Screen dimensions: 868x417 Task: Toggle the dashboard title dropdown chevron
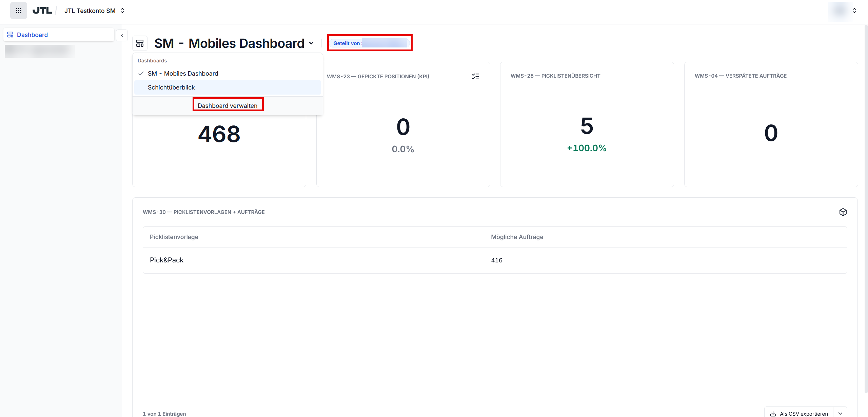point(311,43)
